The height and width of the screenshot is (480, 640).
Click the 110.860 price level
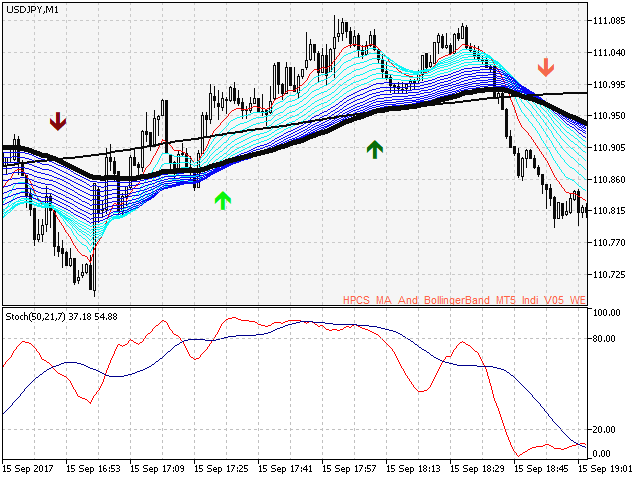click(609, 180)
